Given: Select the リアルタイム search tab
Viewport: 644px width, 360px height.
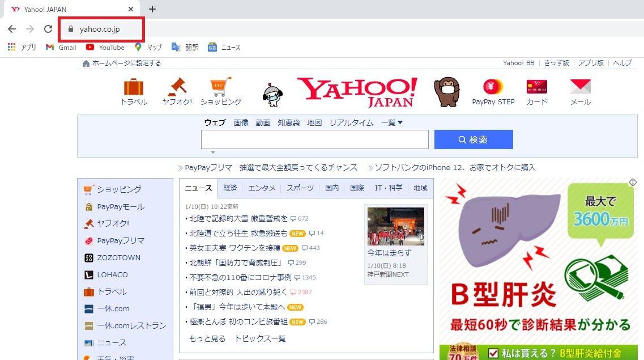Looking at the screenshot, I should (352, 122).
